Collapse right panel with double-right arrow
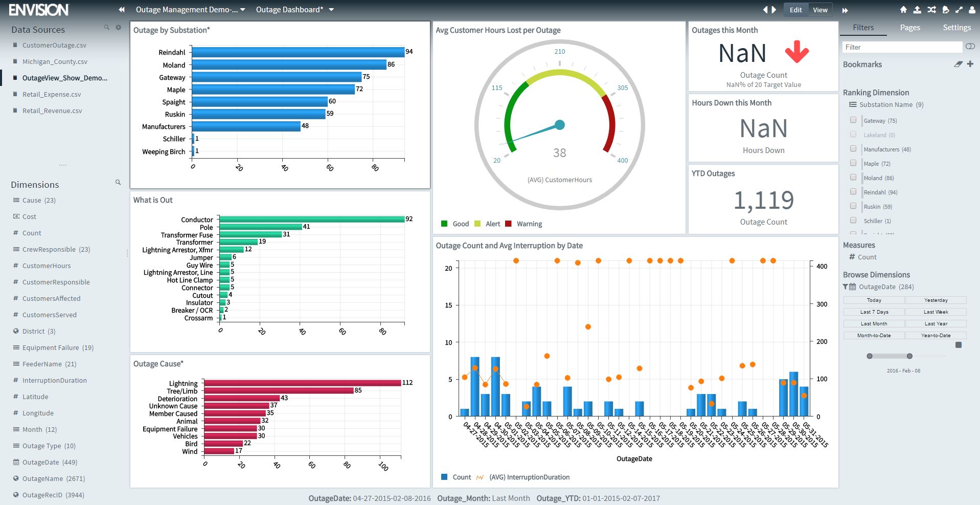Viewport: 980px width, 505px height. click(845, 10)
